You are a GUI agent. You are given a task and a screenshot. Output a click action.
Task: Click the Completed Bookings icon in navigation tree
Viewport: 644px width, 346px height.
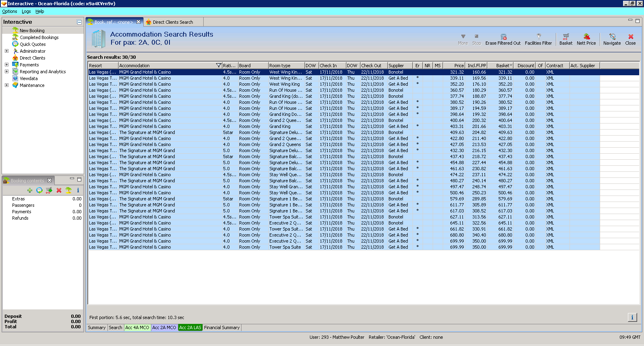pyautogui.click(x=15, y=37)
